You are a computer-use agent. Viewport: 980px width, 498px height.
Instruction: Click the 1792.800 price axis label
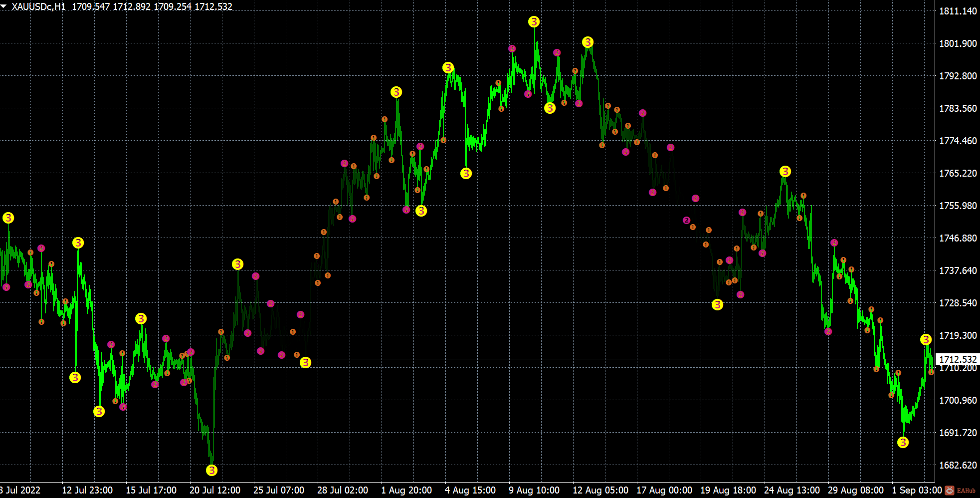(958, 76)
